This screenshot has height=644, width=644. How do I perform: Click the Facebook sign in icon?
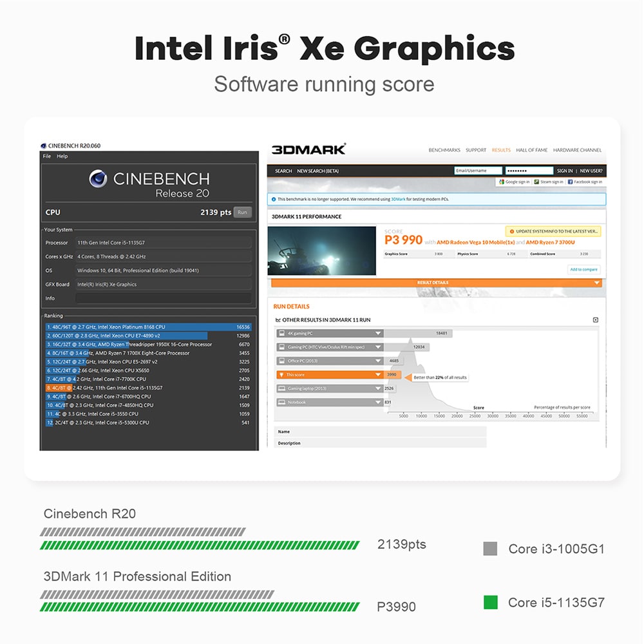569,182
